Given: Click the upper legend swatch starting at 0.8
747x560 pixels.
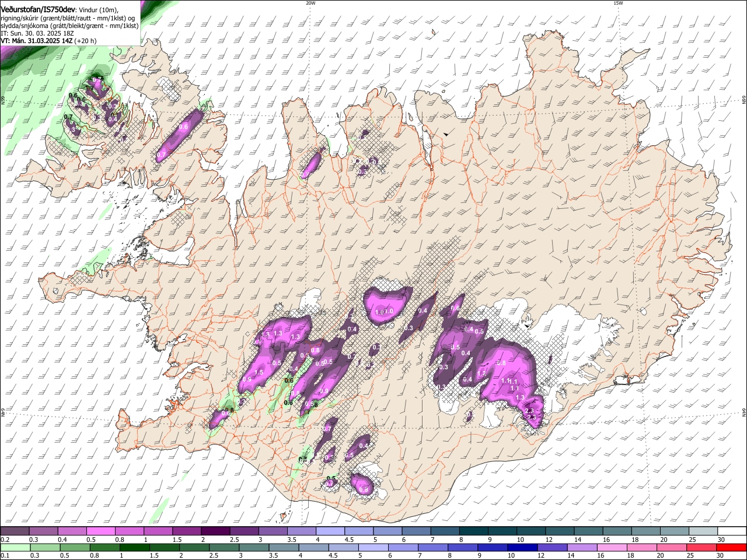Looking at the screenshot, I should (x=129, y=531).
